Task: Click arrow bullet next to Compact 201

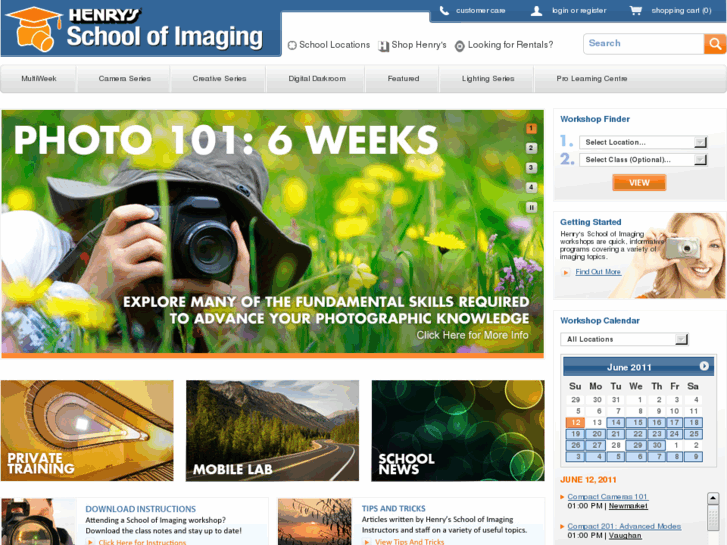Action: tap(562, 526)
